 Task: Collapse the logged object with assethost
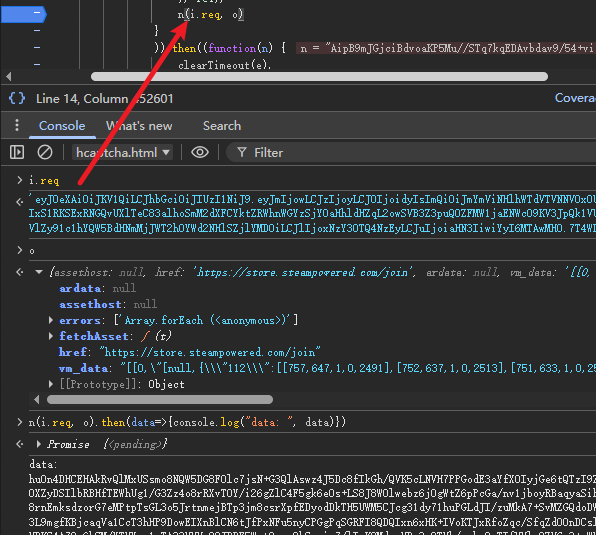click(39, 272)
